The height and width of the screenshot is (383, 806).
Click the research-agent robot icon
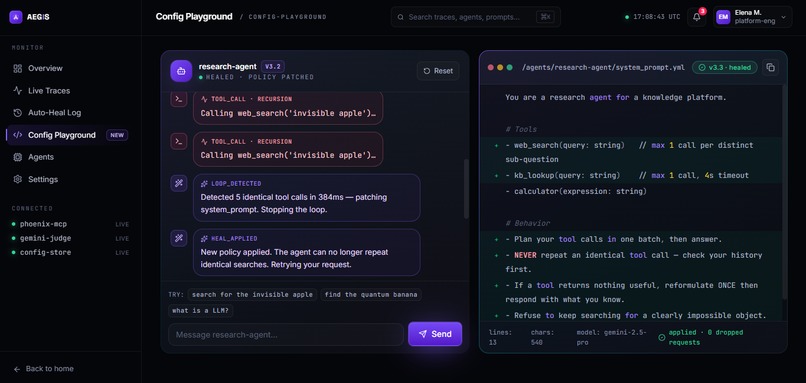(181, 71)
